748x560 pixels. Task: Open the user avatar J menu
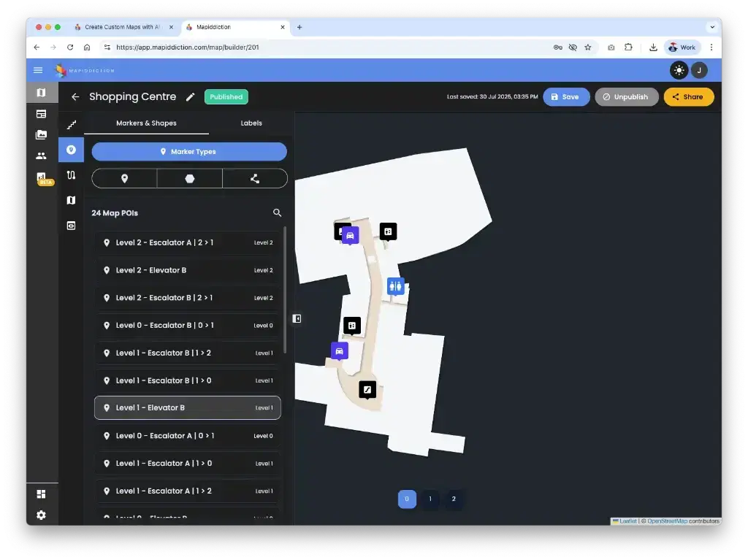coord(699,70)
